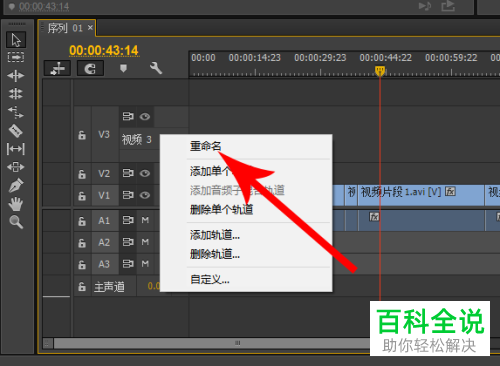500x366 pixels.
Task: Select the Hand tool
Action: [16, 204]
